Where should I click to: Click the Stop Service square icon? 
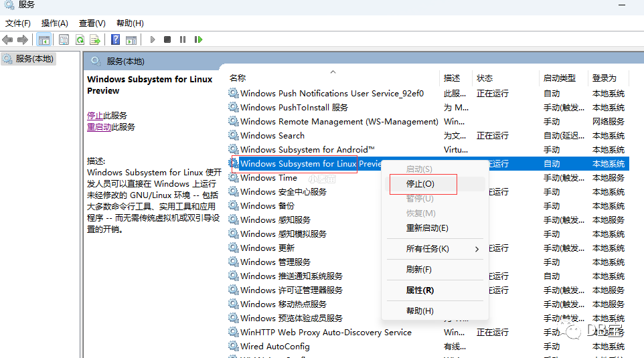[x=167, y=40]
